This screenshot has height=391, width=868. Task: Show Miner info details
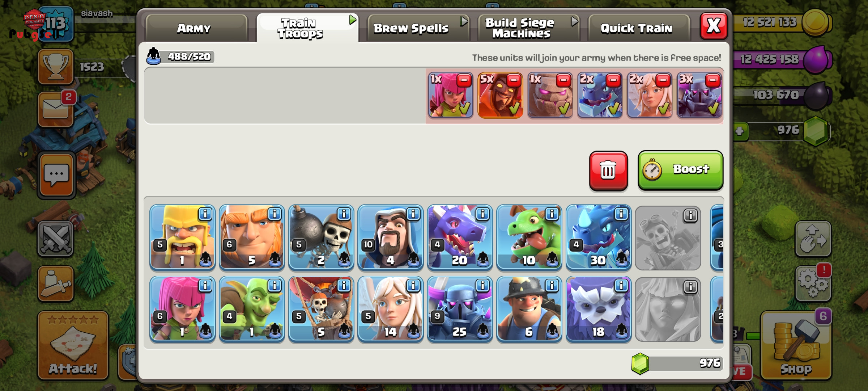[x=552, y=286]
